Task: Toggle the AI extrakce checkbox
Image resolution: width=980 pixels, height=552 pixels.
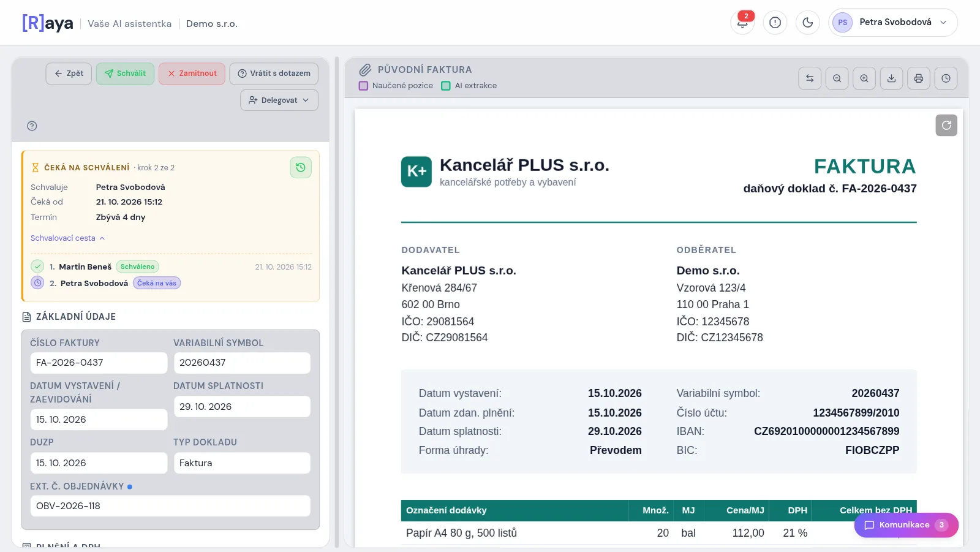Action: tap(446, 86)
